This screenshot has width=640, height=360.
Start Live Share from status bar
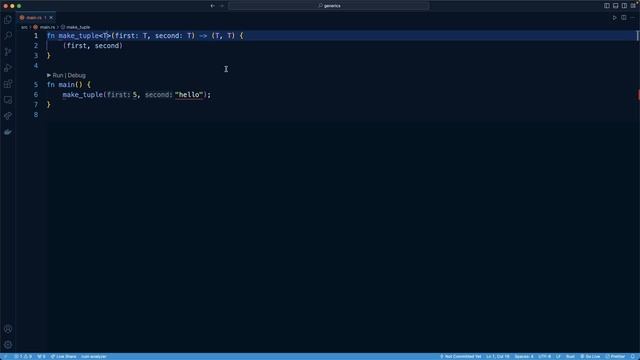63,357
